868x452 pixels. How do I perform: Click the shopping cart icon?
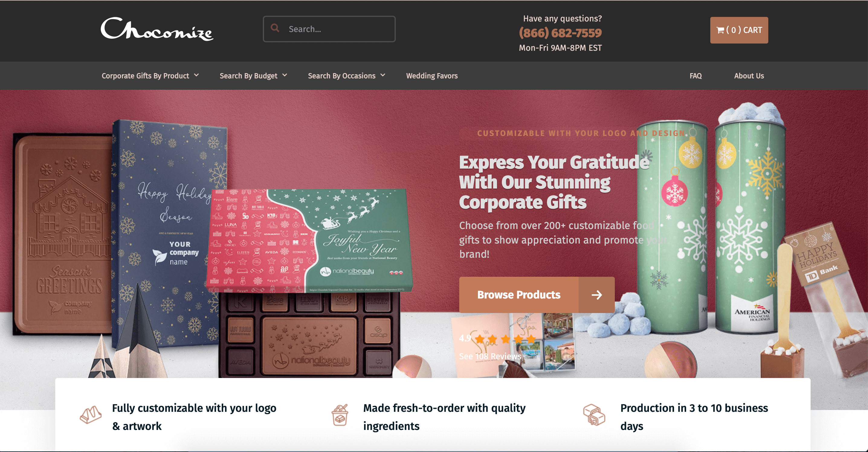[x=720, y=30]
